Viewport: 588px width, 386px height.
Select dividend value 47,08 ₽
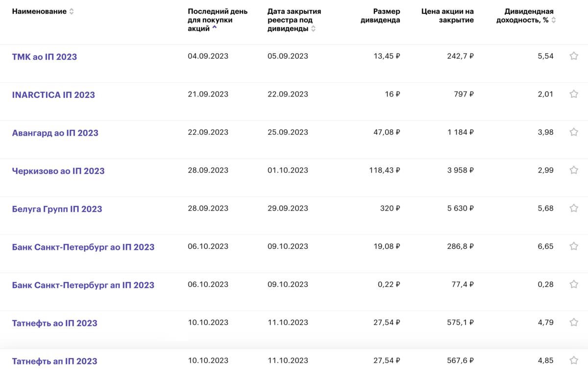coord(387,132)
